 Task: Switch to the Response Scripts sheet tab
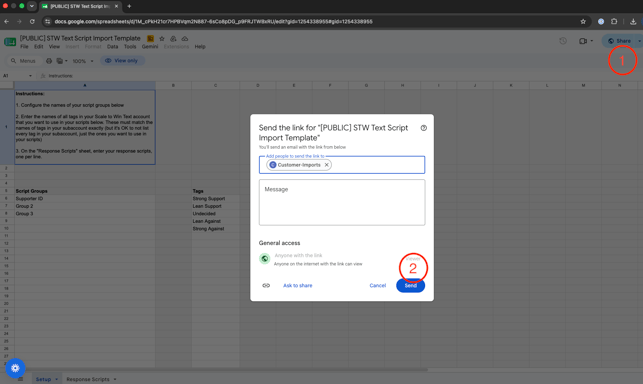(88, 379)
